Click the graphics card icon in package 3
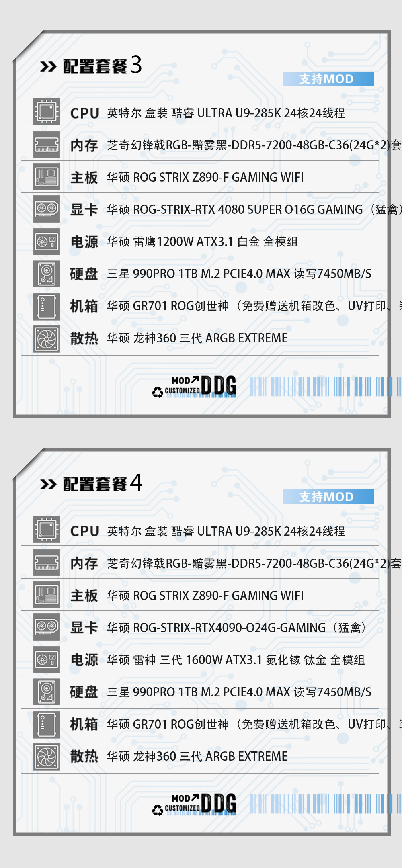The image size is (402, 868). coord(47,209)
